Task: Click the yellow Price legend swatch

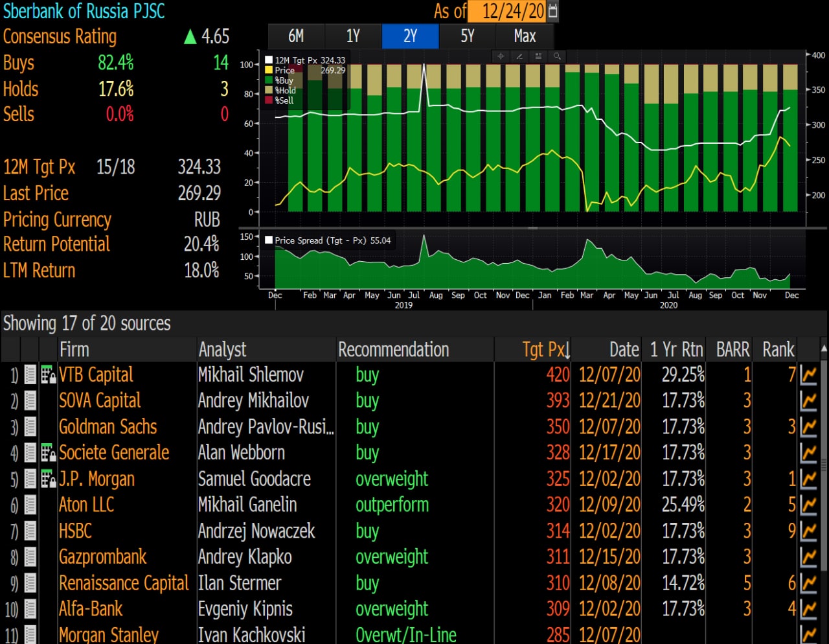Action: pyautogui.click(x=269, y=70)
